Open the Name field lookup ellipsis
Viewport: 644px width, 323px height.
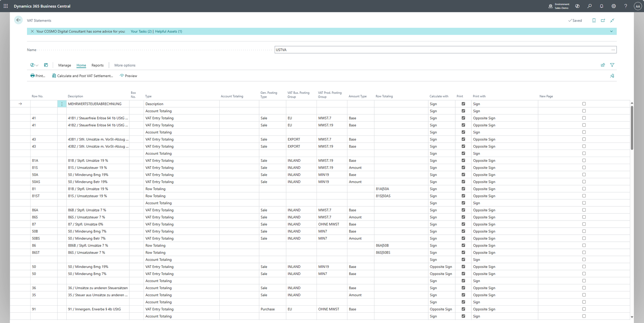613,50
